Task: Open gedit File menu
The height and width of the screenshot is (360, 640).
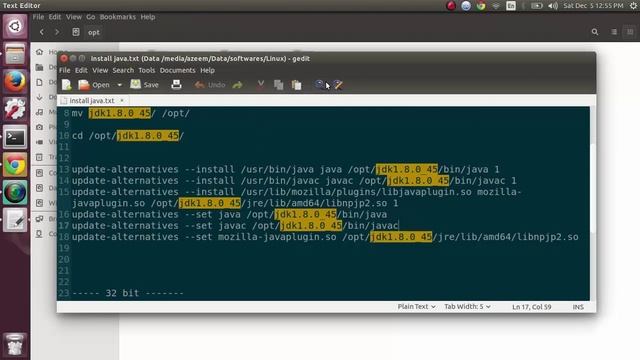Action: (x=64, y=70)
